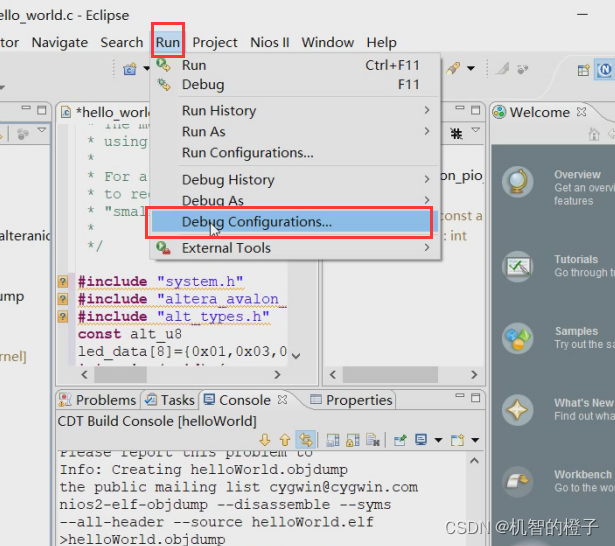Click the console save build output icon
Screen dimensions: 615x546
click(x=333, y=440)
